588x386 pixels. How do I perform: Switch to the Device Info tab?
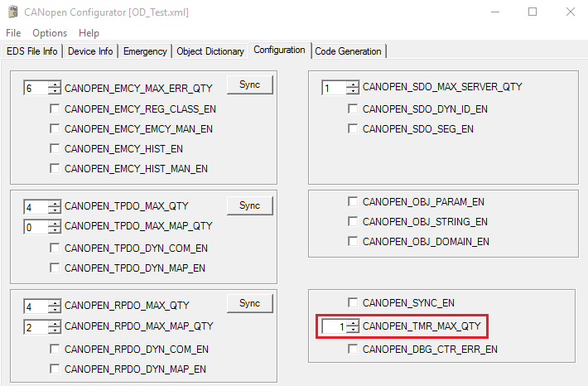[90, 51]
